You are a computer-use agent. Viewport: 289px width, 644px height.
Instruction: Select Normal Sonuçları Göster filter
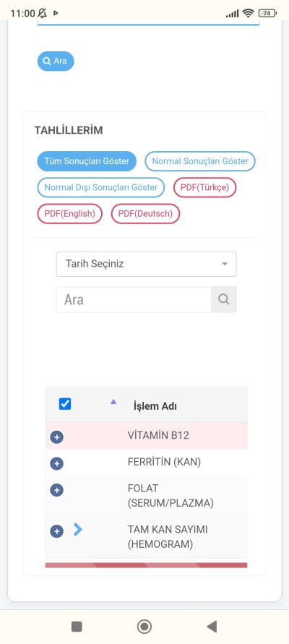(x=200, y=161)
